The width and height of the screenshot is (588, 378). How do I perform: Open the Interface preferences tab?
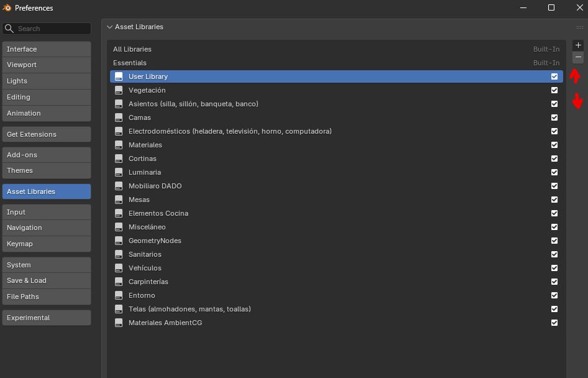pos(47,49)
